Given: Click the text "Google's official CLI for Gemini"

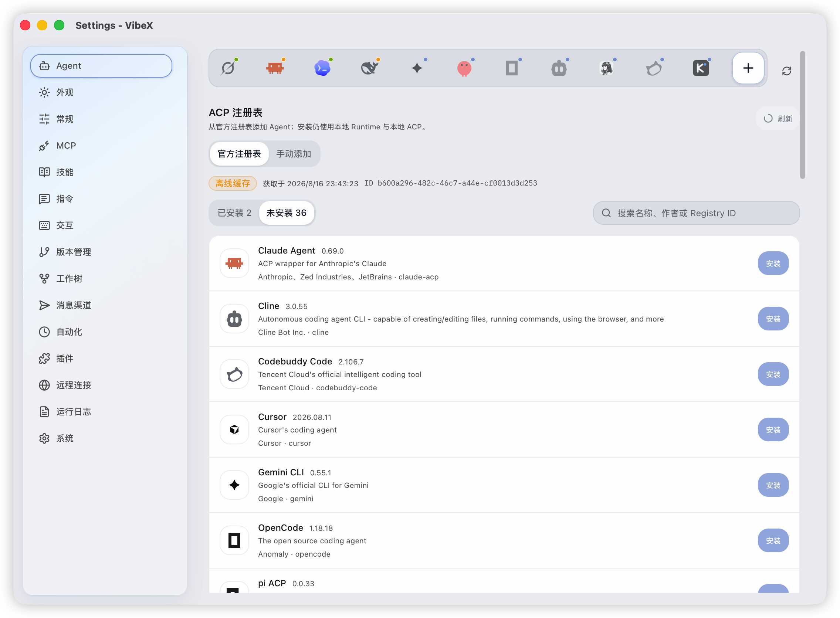Looking at the screenshot, I should coord(313,485).
